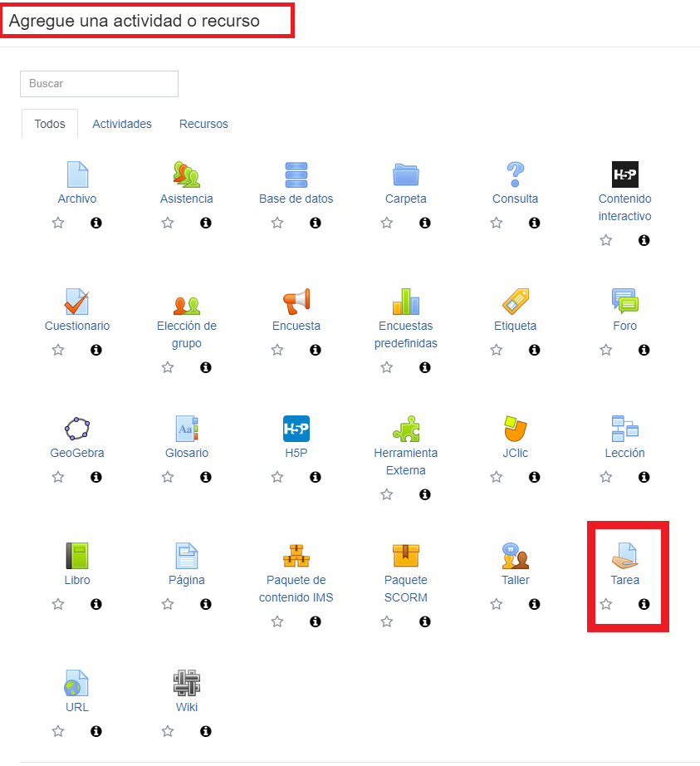The width and height of the screenshot is (700, 766).
Task: Click the Buscar search field
Action: click(x=99, y=84)
